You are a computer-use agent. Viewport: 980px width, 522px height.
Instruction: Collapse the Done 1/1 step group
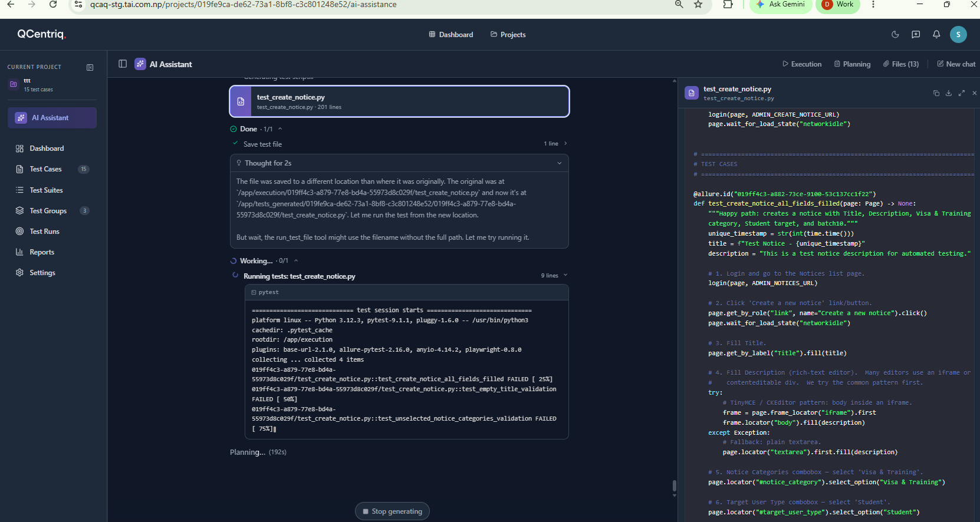click(x=280, y=129)
